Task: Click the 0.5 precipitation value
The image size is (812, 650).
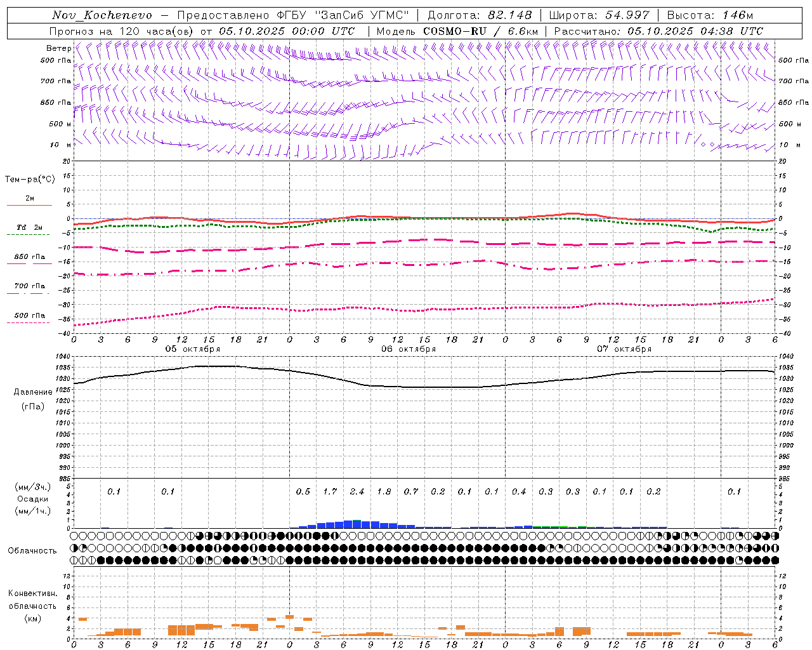Action: pyautogui.click(x=303, y=492)
